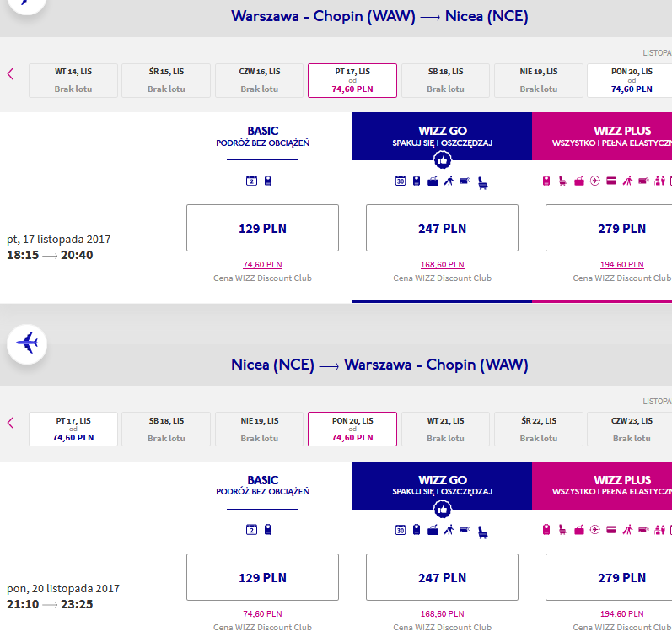This screenshot has height=632, width=672.
Task: Select return date NIE 19, LIS
Action: [260, 429]
